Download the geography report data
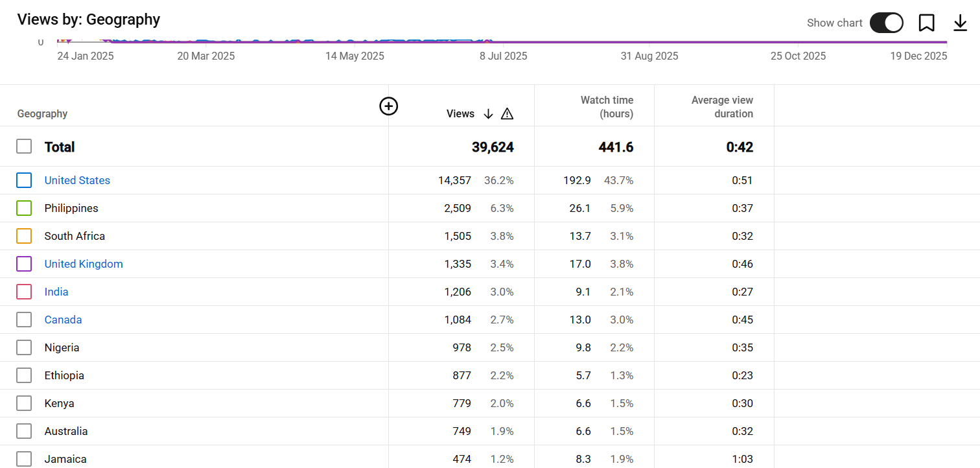980x468 pixels. coord(960,23)
